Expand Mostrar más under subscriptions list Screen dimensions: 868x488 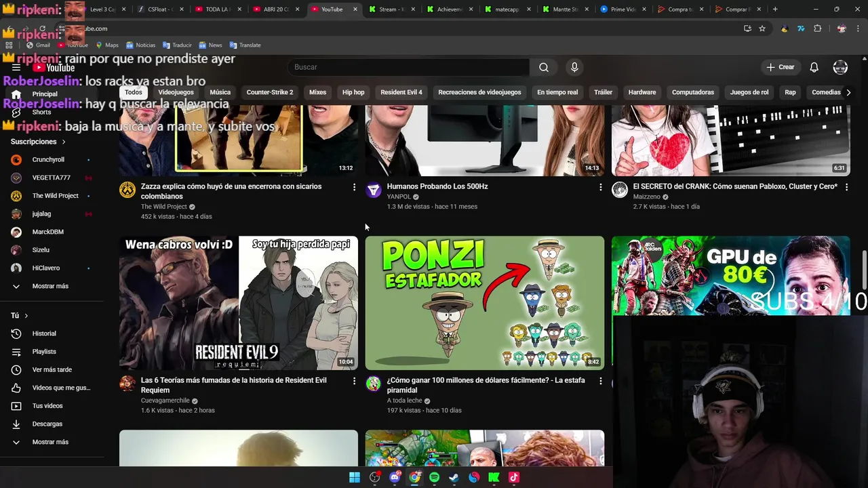point(52,286)
